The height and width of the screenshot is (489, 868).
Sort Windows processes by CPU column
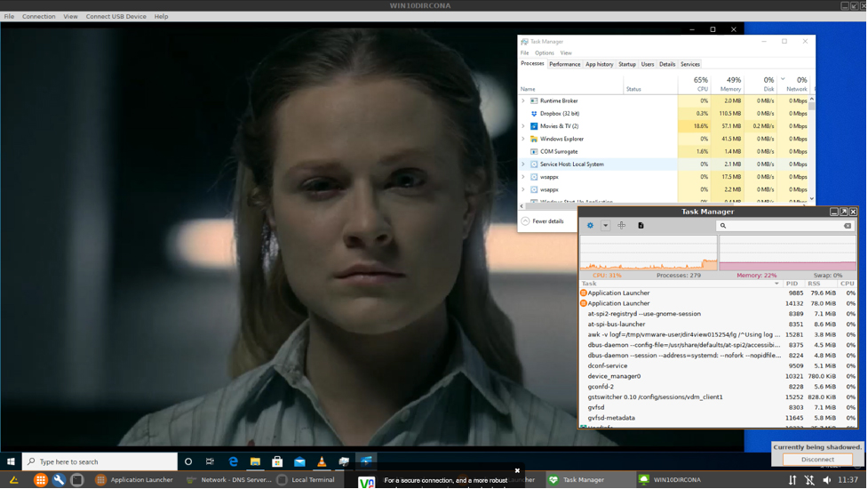(694, 84)
